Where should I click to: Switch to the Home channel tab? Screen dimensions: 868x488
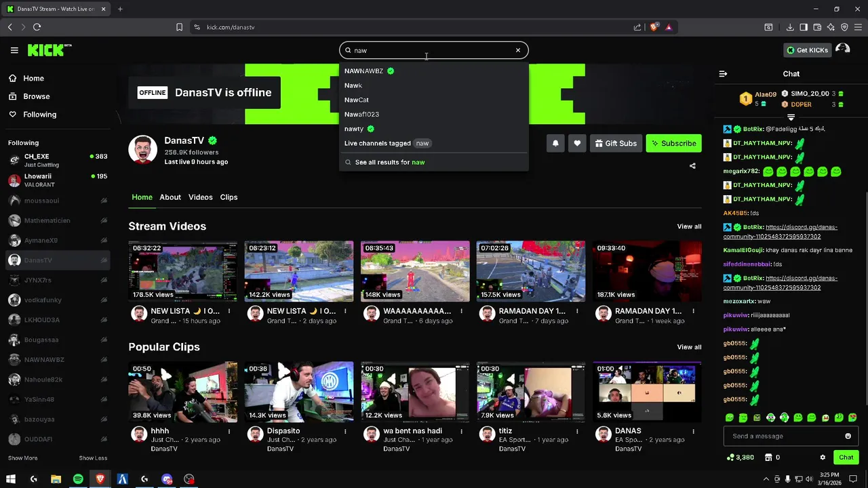pos(142,197)
